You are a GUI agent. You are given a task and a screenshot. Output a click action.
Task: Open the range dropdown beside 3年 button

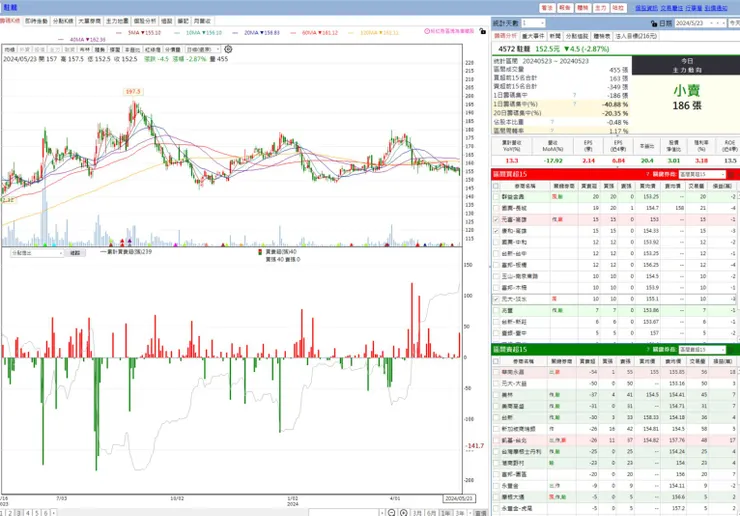pyautogui.click(x=471, y=513)
